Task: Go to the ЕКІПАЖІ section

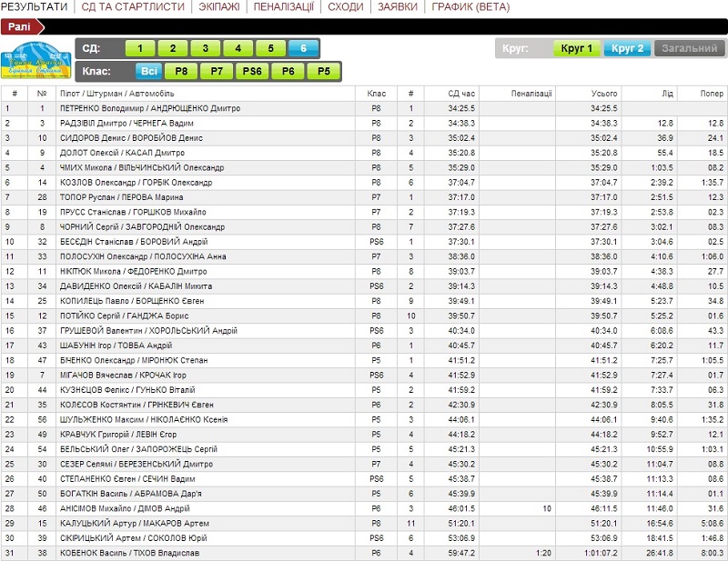Action: 216,7
